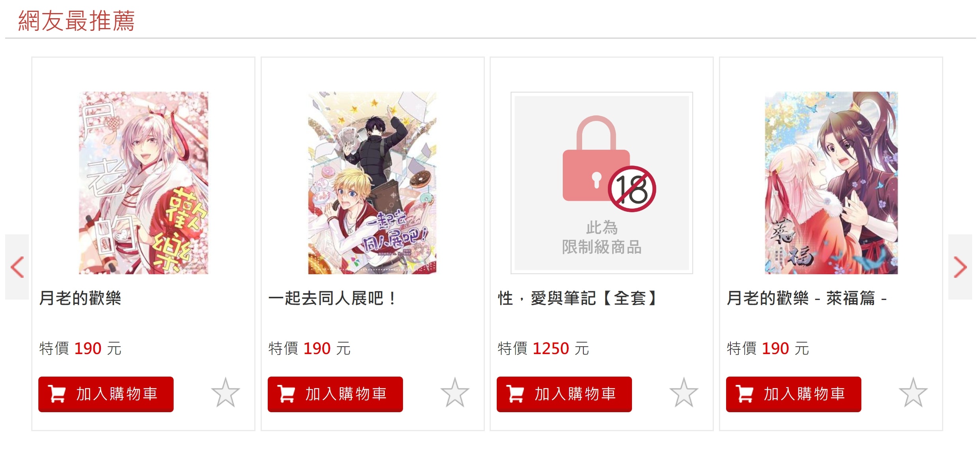Click the cart icon on 月老的歡樂 button
Screen dimensions: 980x460
57,394
